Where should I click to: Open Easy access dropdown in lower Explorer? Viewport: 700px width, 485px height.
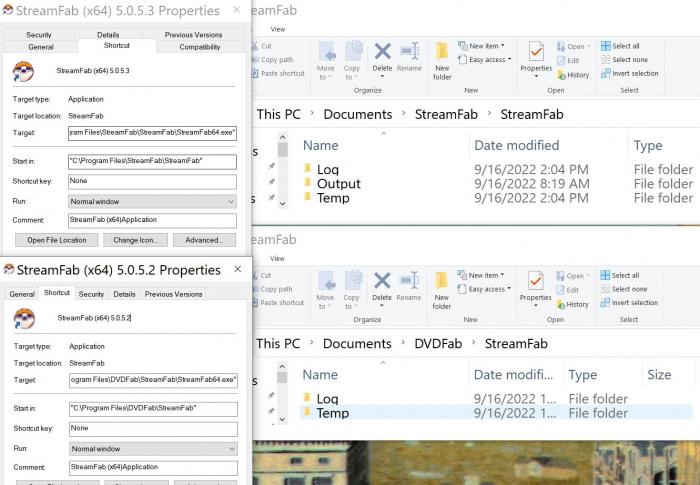tap(484, 289)
